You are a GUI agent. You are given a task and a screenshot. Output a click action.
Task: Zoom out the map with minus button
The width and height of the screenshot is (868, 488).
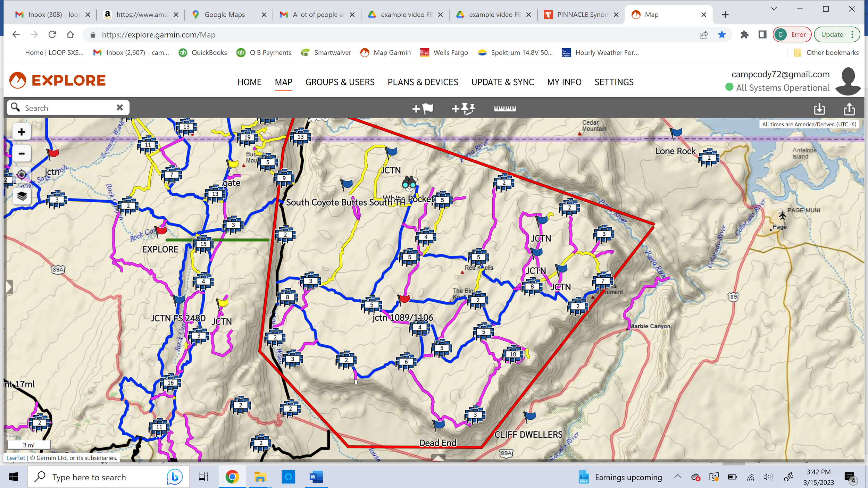[x=22, y=153]
